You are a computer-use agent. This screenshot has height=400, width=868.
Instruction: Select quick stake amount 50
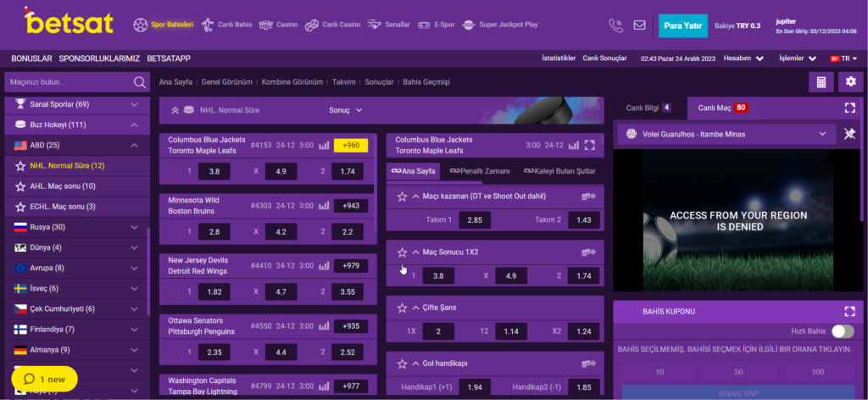[738, 372]
